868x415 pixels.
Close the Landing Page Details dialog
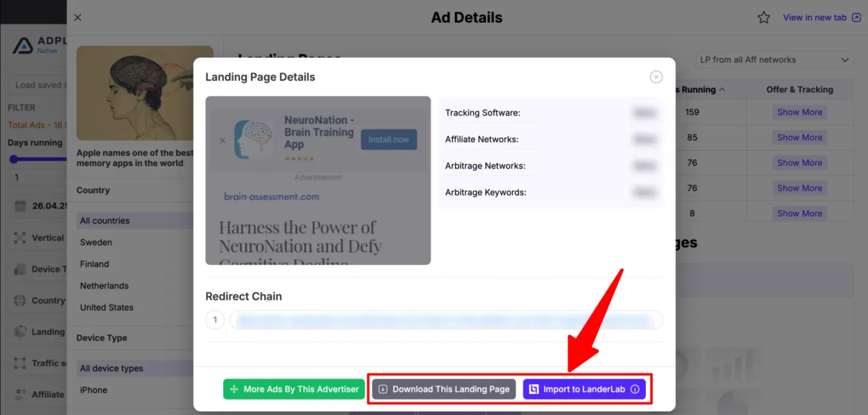tap(656, 77)
